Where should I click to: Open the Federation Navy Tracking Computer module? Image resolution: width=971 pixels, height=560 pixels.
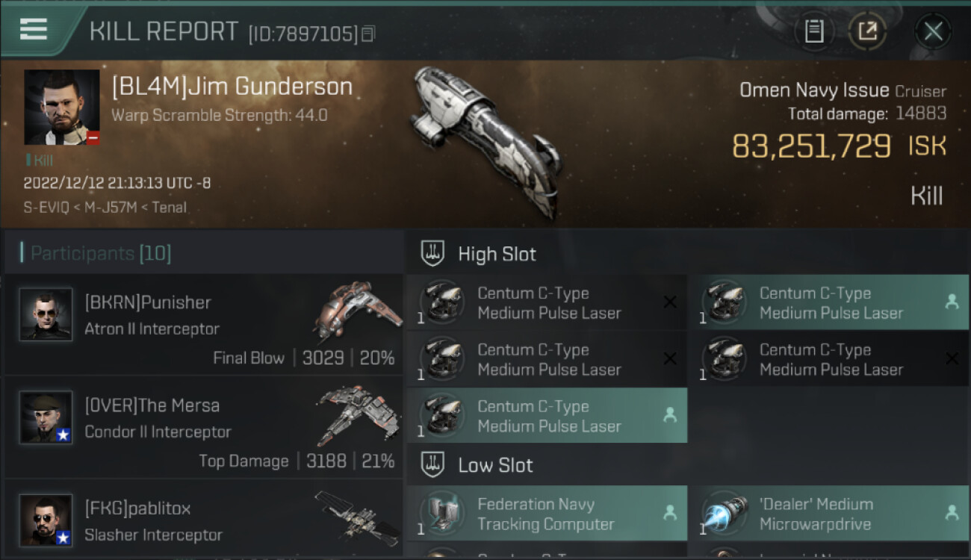(547, 514)
